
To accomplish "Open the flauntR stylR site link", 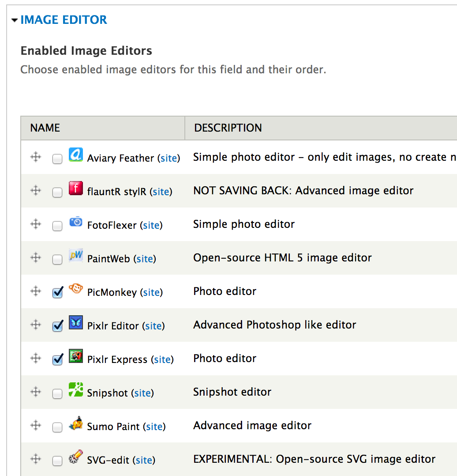I will tap(161, 192).
